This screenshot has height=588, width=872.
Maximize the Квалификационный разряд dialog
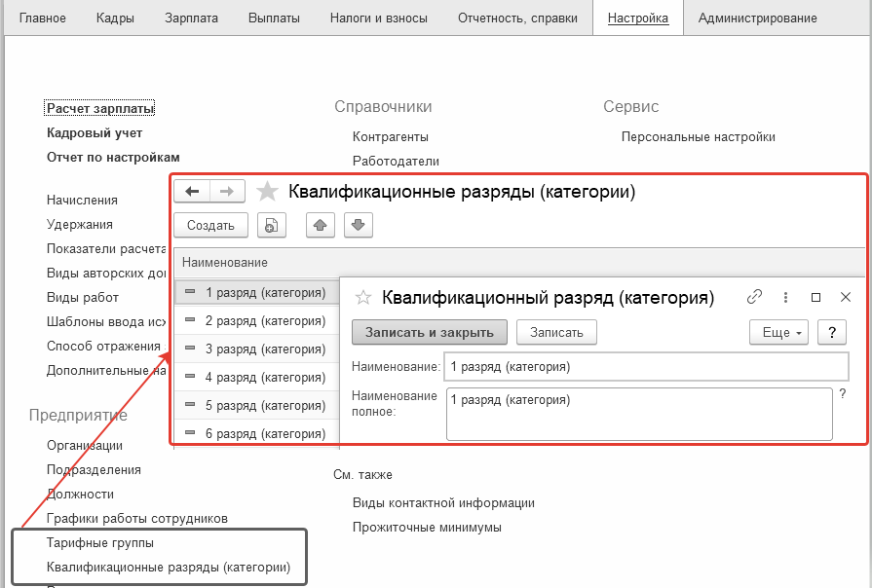[815, 297]
